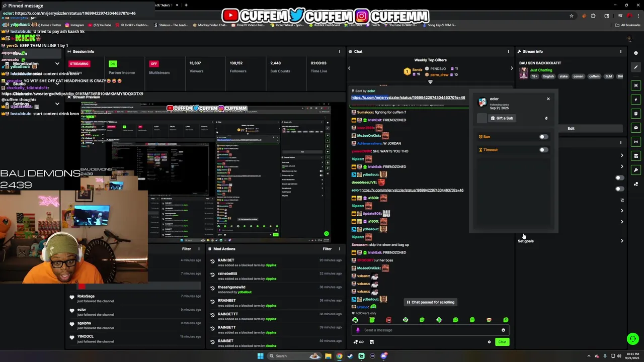Close the eclor user card

548,99
